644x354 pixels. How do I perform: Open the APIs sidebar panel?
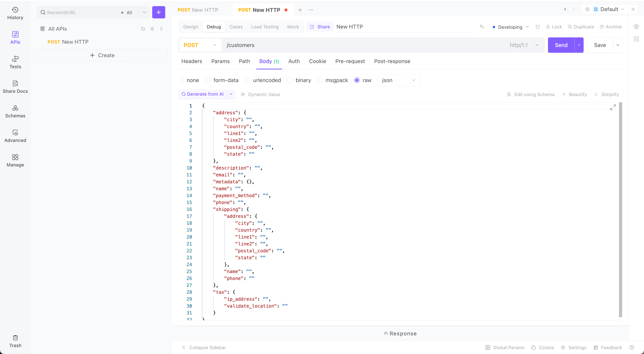(x=15, y=38)
